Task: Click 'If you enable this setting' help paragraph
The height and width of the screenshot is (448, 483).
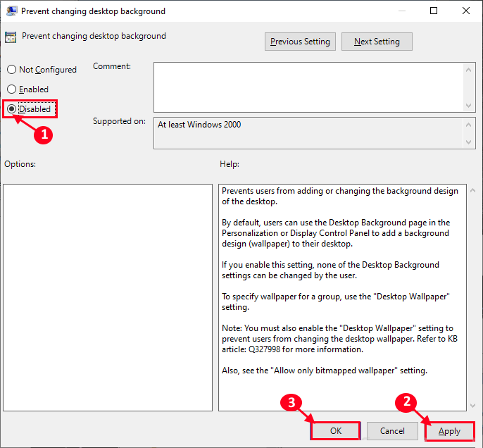Action: click(x=330, y=270)
